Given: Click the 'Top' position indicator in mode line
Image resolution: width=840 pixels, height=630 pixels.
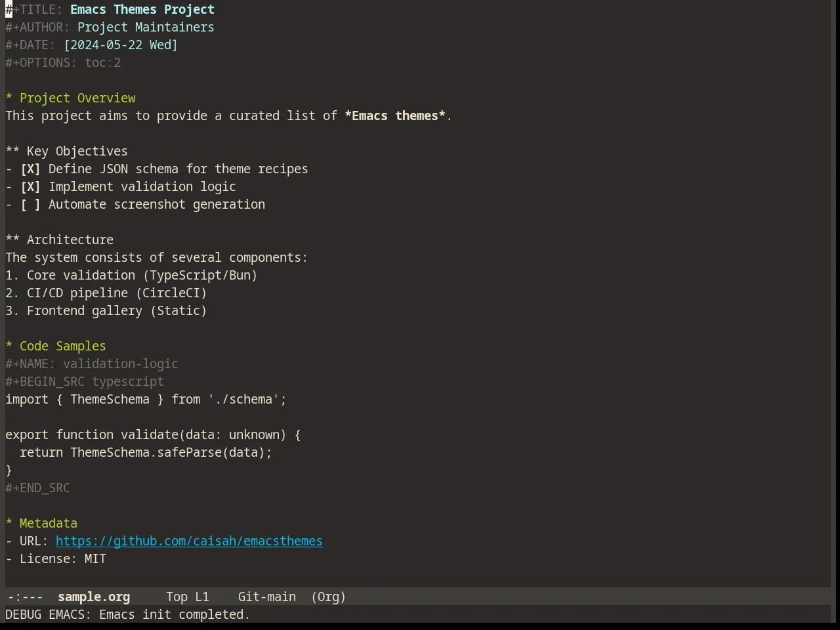Looking at the screenshot, I should [177, 597].
